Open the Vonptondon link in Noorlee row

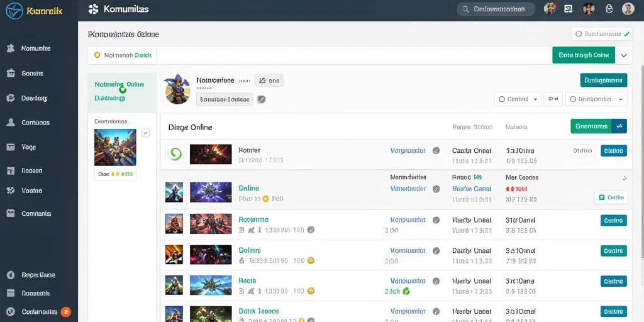[408, 151]
